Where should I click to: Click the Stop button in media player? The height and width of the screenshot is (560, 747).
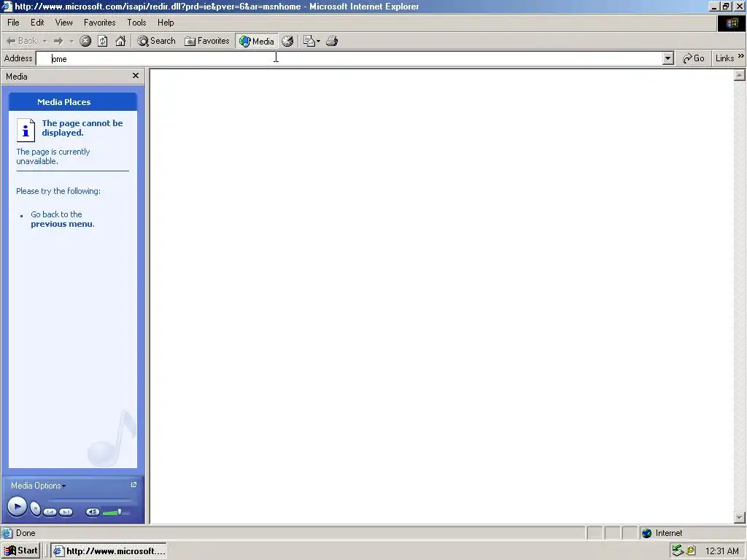(35, 509)
